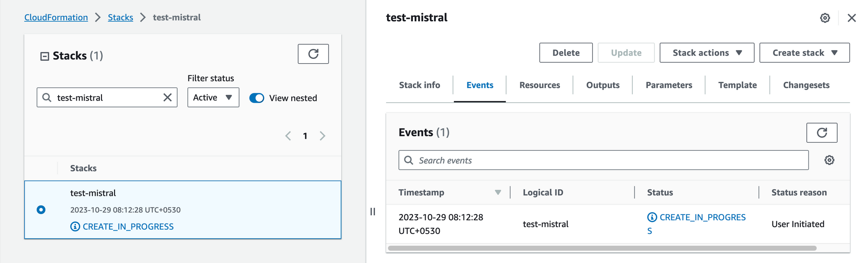Open stack detail settings gear at top

[825, 18]
